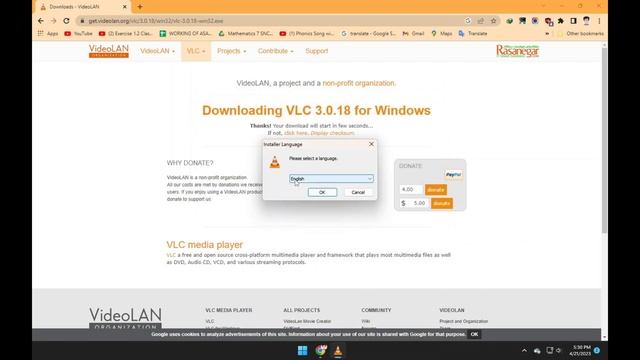Expand the Contribute navigation menu
The width and height of the screenshot is (640, 360).
click(276, 51)
